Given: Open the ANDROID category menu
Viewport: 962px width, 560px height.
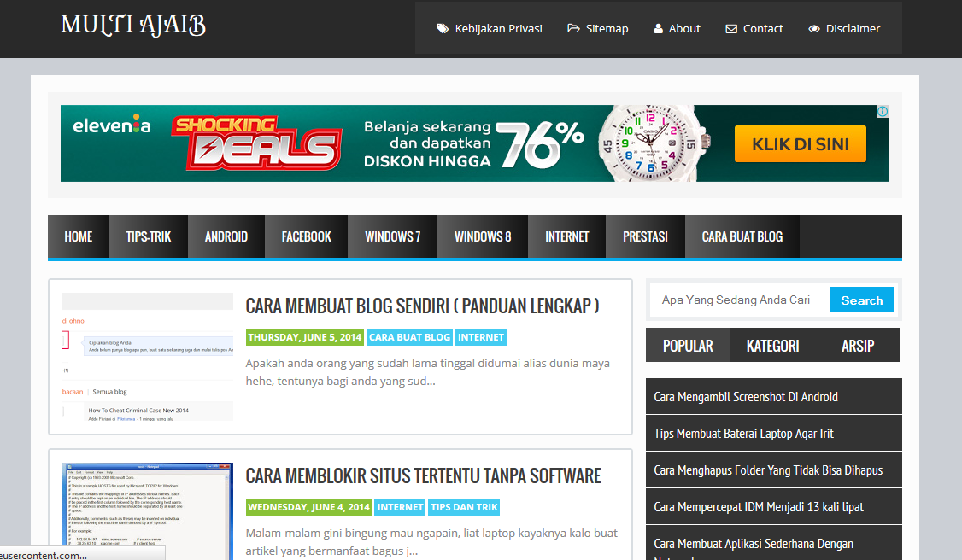Looking at the screenshot, I should (226, 236).
